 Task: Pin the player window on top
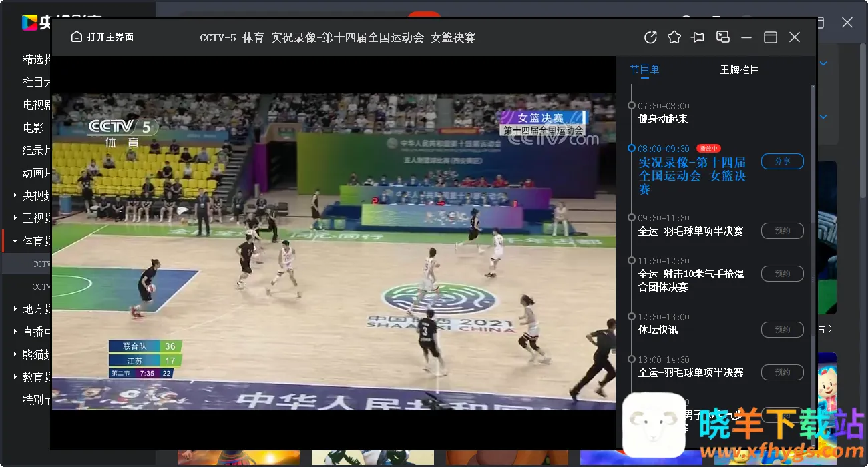698,37
